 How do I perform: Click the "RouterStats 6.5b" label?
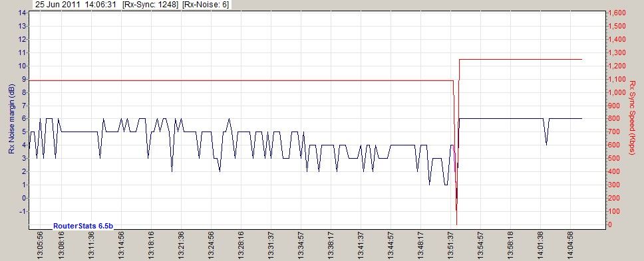[83, 226]
